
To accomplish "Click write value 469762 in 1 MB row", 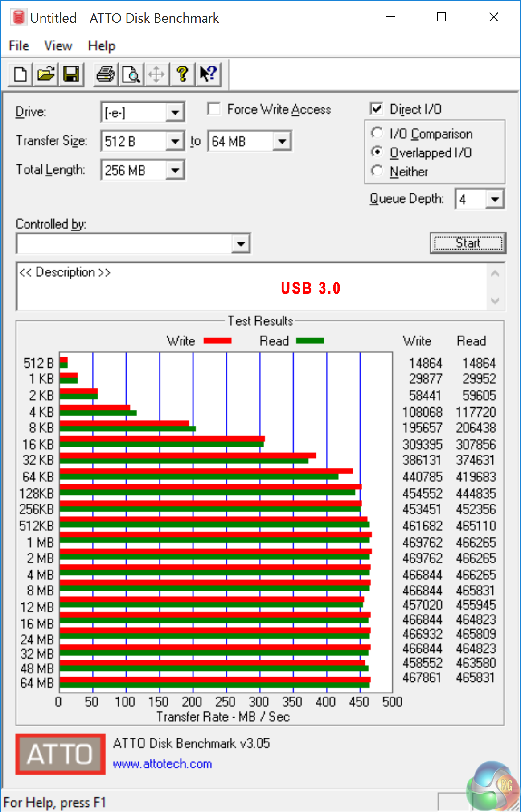I will [423, 542].
